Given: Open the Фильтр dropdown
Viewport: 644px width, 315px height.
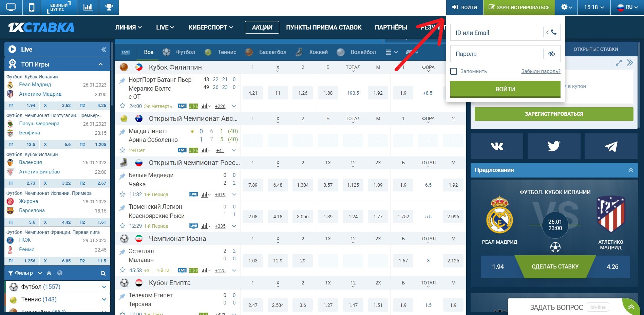Looking at the screenshot, I should [25, 273].
